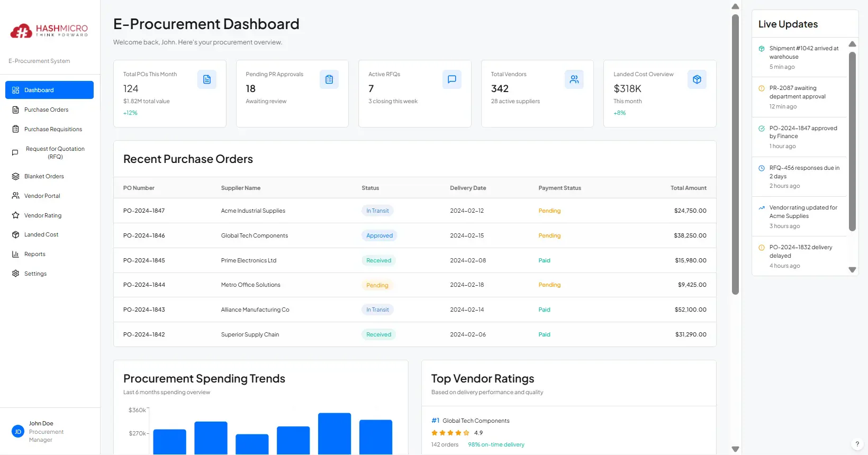Click the main page scroll-up arrow
The image size is (868, 455).
point(735,6)
